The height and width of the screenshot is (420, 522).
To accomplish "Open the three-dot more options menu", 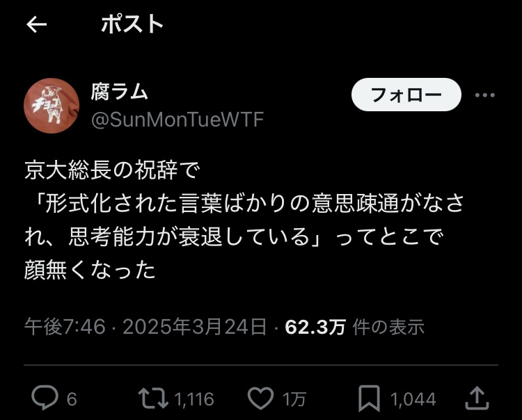I will click(x=484, y=95).
